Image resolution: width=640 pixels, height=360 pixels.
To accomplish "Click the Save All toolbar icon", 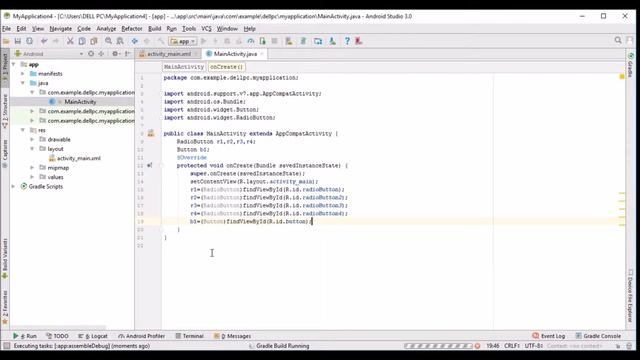I will pos(18,41).
